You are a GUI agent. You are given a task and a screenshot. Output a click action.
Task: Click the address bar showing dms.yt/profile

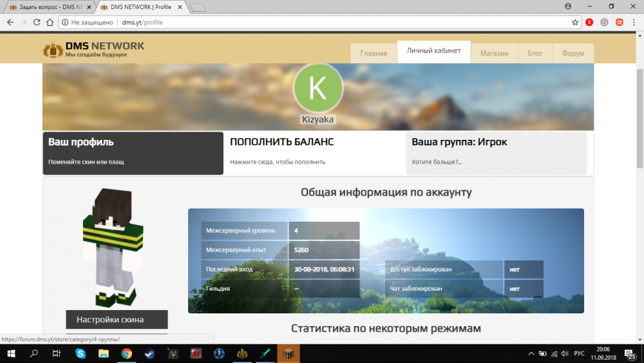point(322,22)
